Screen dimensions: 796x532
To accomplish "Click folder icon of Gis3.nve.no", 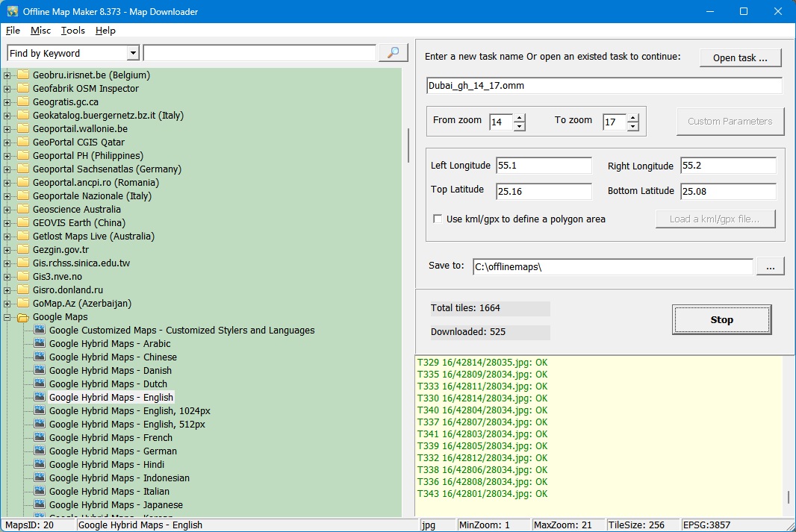I will tap(23, 276).
